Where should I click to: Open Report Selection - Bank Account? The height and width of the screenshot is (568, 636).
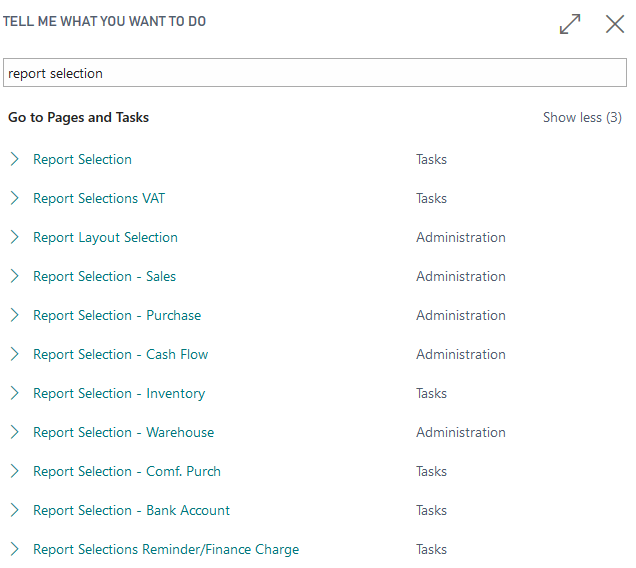(131, 510)
